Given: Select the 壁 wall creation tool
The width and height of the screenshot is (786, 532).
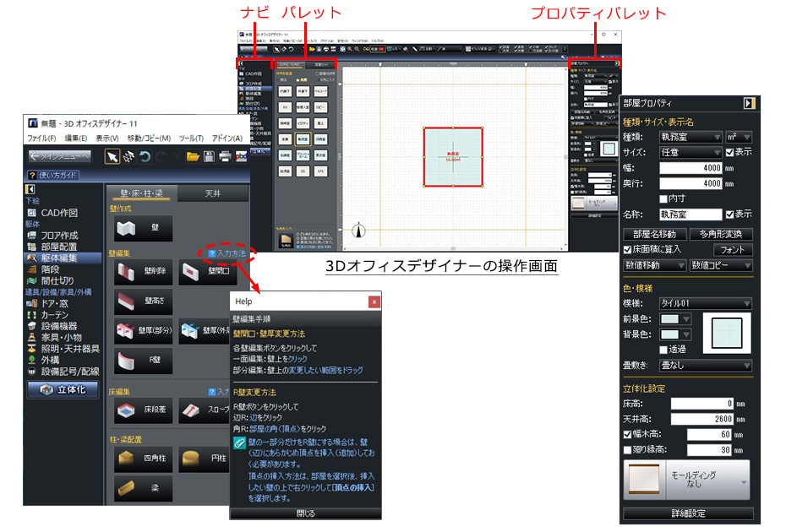Looking at the screenshot, I should click(143, 229).
